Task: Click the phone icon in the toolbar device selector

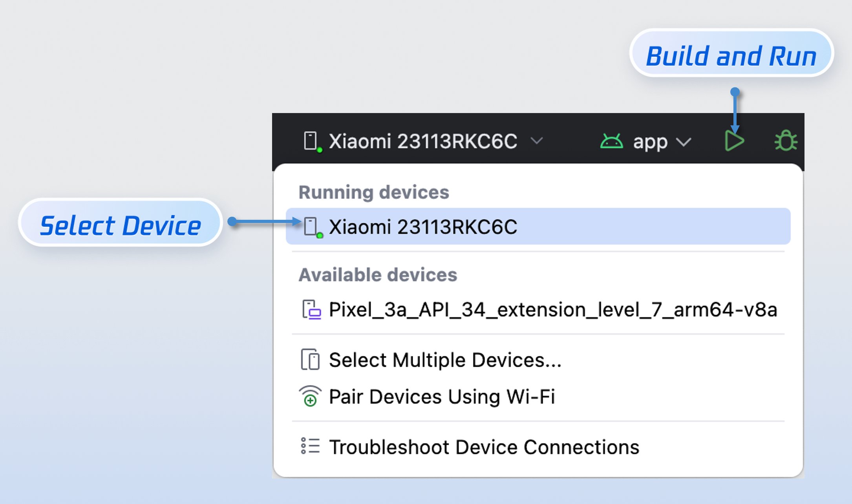Action: pyautogui.click(x=311, y=141)
